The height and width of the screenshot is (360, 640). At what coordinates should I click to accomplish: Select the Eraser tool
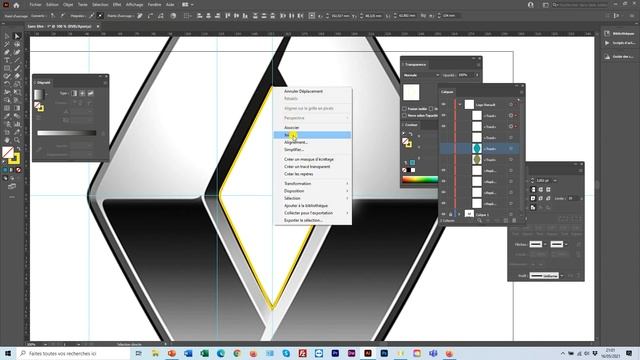tap(17, 76)
